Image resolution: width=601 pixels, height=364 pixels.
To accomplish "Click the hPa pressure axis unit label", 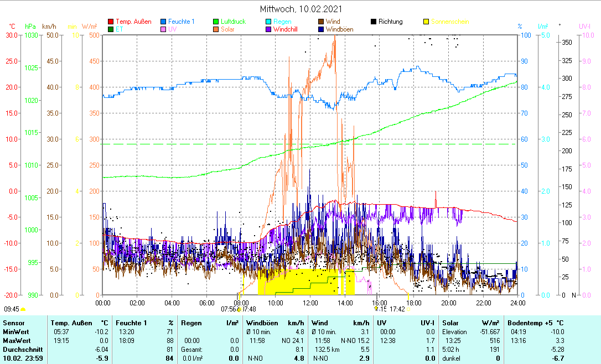I will [30, 26].
